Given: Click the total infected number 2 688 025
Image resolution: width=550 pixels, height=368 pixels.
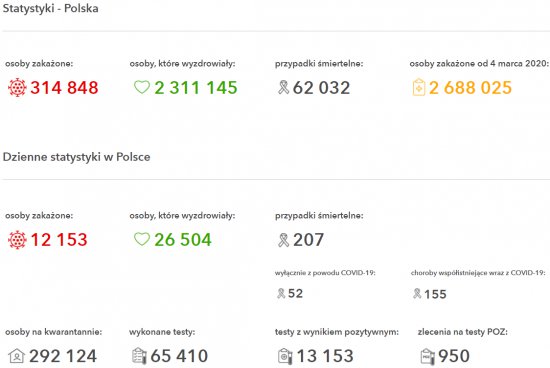Looking at the screenshot, I should point(470,88).
